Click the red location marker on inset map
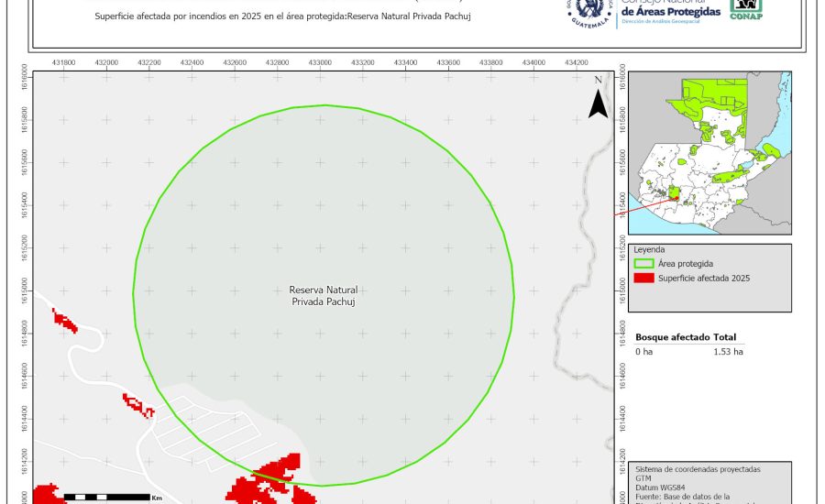The height and width of the screenshot is (504, 825). click(676, 193)
